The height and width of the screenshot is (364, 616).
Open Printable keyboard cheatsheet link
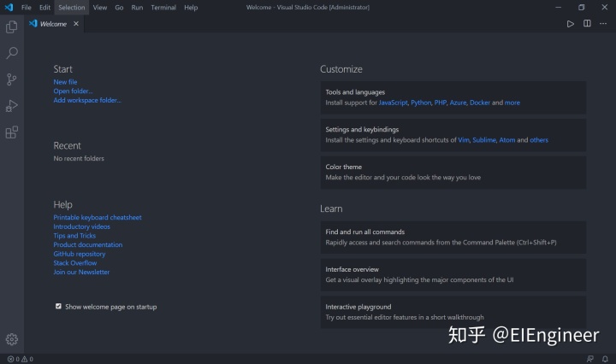coord(98,217)
